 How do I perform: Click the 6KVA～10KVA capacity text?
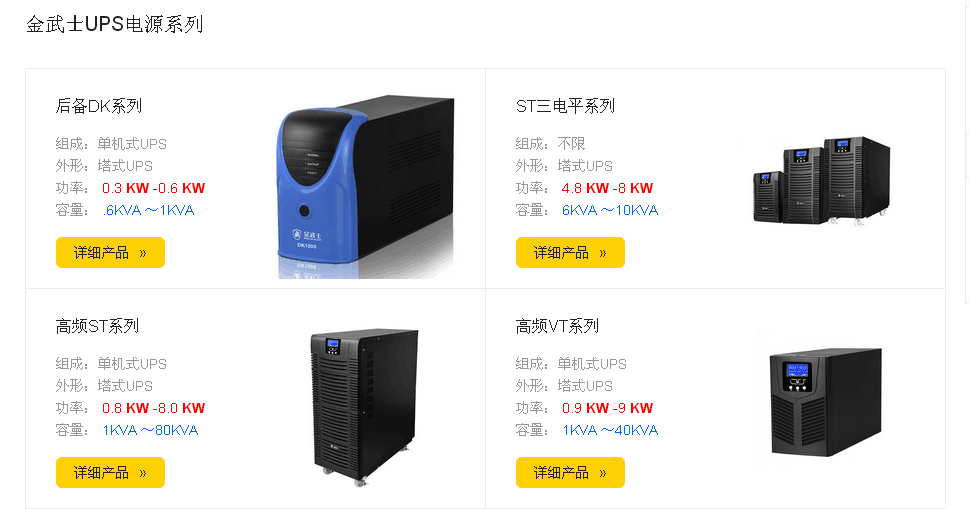[x=610, y=210]
